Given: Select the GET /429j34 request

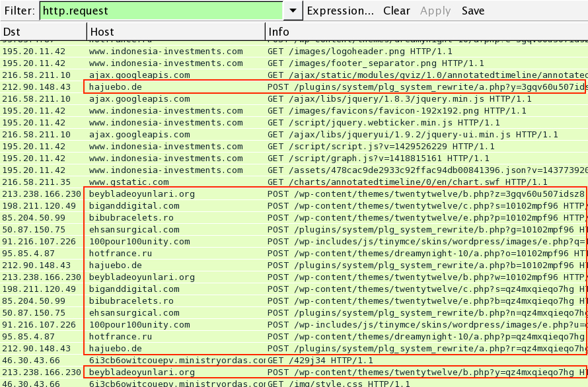Looking at the screenshot, I should point(294,361).
